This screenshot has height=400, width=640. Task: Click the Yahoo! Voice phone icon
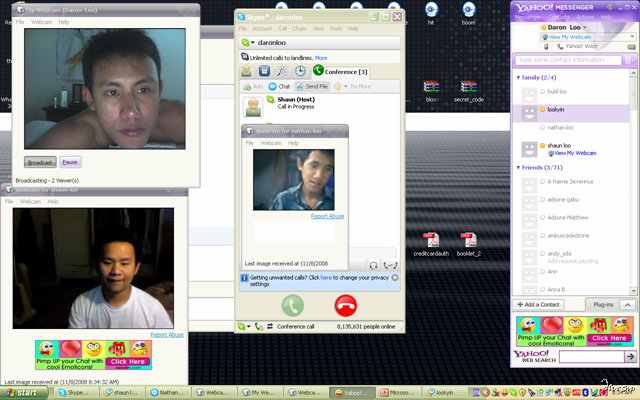(x=560, y=47)
